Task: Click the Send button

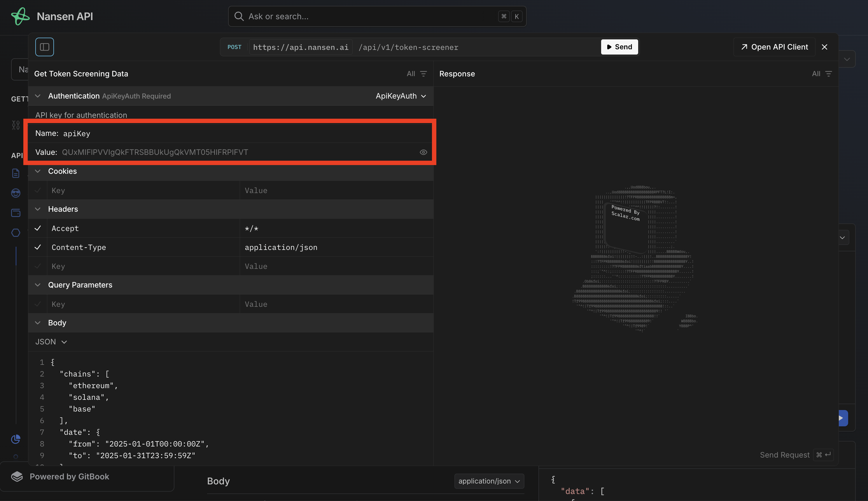Action: [619, 47]
